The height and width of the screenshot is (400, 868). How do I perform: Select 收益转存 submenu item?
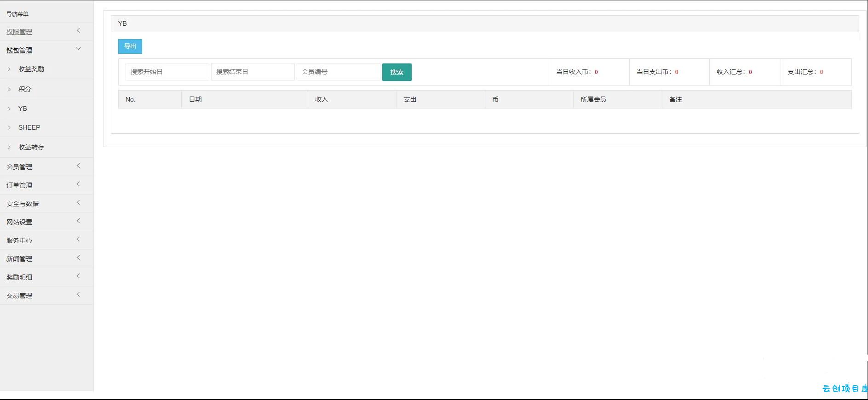(31, 147)
